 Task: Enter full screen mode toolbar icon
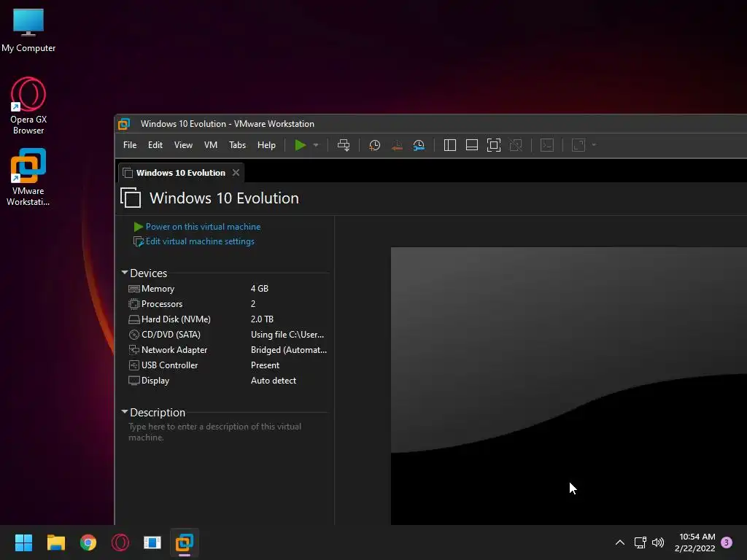point(494,145)
